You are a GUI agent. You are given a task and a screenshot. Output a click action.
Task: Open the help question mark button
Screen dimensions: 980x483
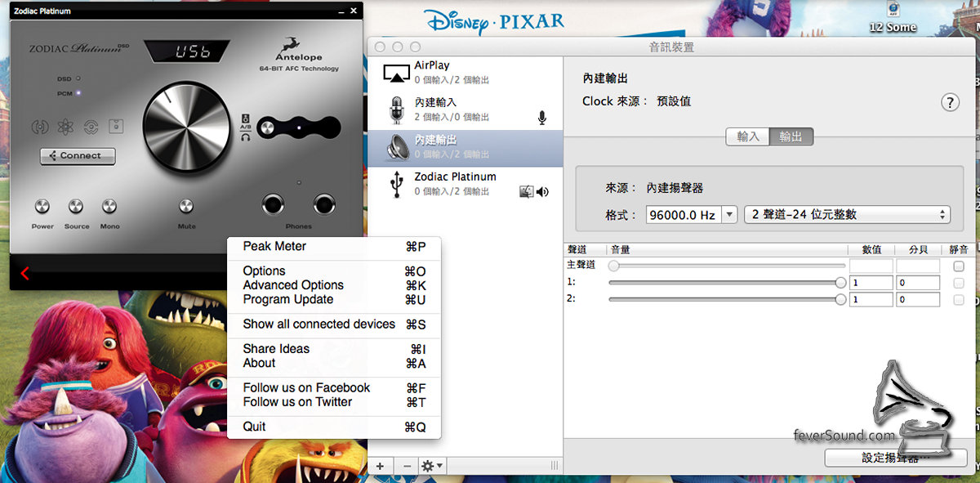(950, 102)
